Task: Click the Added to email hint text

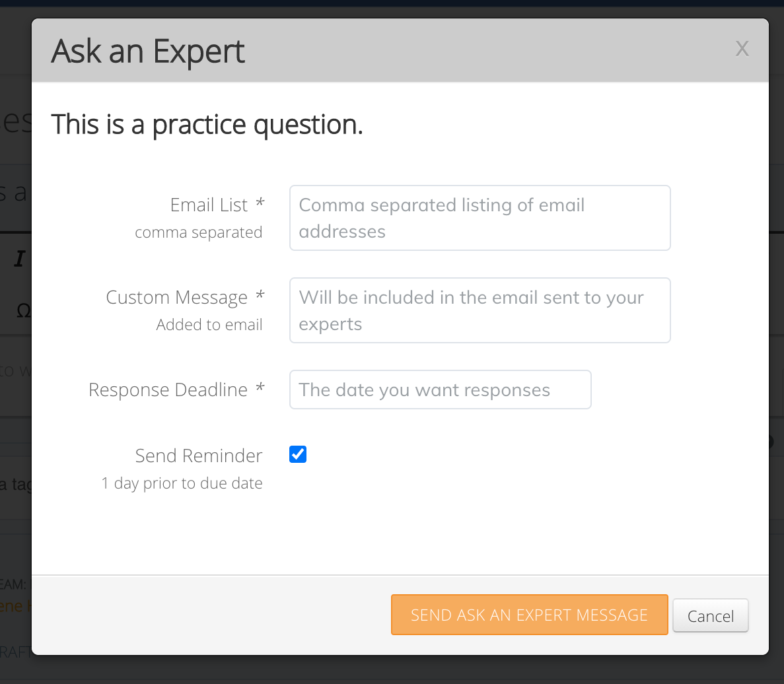Action: point(209,325)
